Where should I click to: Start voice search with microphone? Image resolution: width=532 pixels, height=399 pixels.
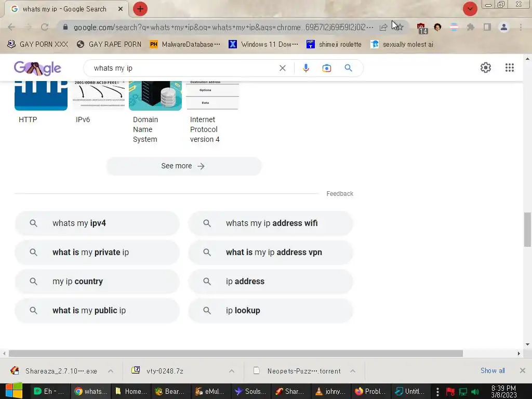pos(305,68)
